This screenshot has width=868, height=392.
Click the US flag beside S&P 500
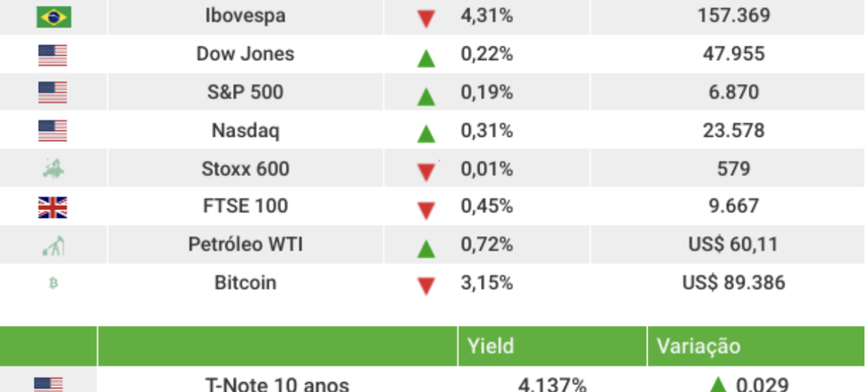pos(53,93)
